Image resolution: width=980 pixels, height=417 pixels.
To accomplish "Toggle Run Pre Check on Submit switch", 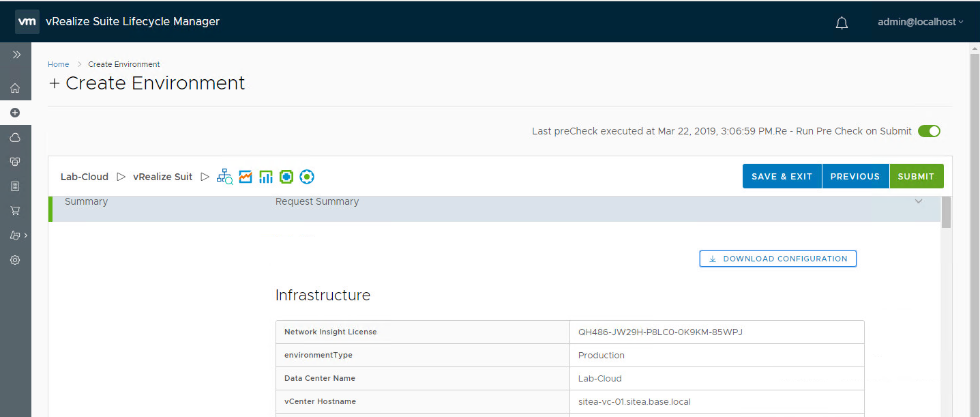I will (x=928, y=131).
